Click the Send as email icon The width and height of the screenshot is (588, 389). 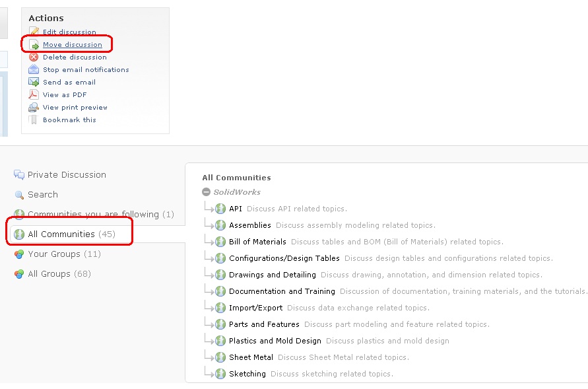click(x=34, y=82)
